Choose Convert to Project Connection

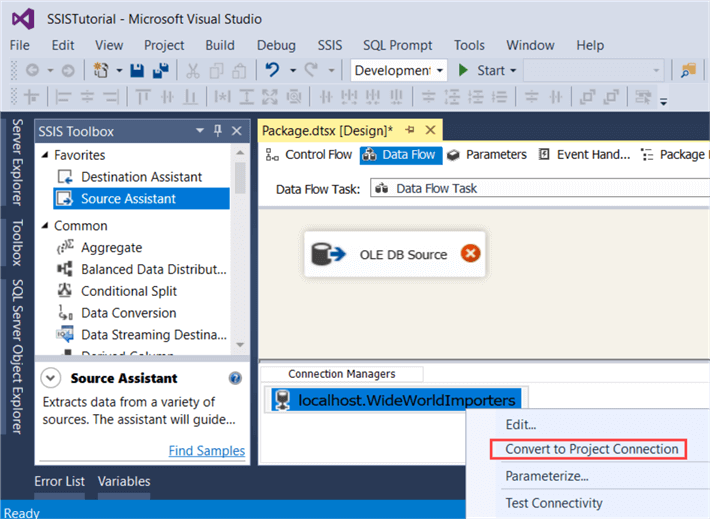coord(592,449)
